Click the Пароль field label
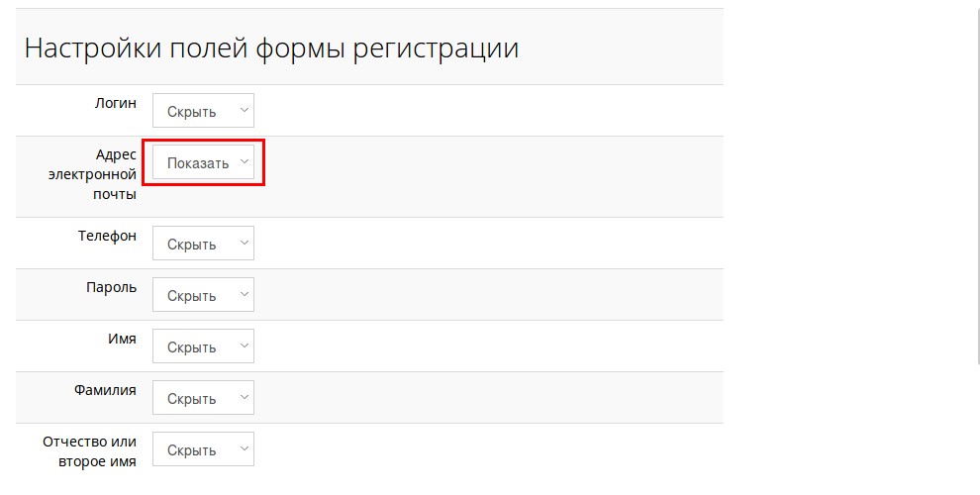 [111, 287]
